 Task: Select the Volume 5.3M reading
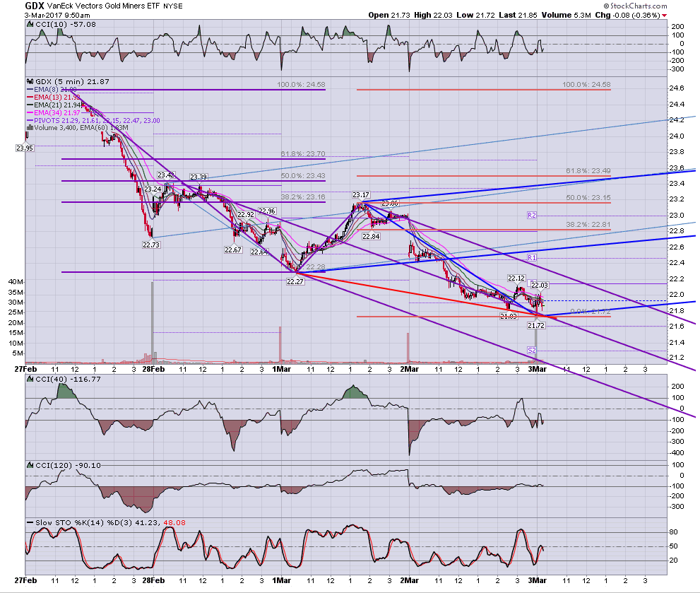566,15
